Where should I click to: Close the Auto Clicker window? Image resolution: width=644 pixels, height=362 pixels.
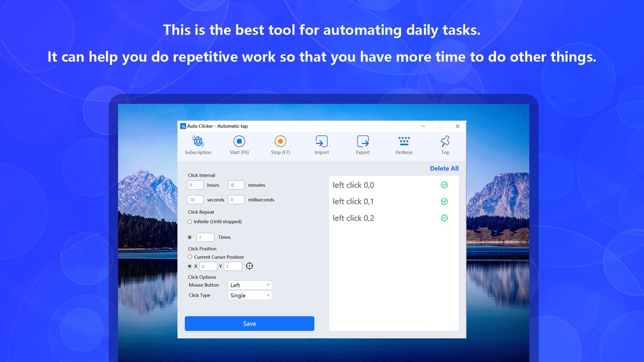click(x=457, y=126)
